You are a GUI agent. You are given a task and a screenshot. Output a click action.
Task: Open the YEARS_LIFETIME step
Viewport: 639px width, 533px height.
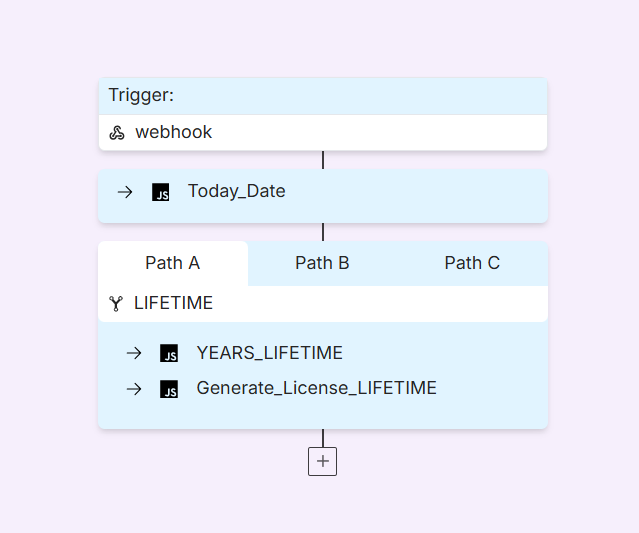point(269,353)
